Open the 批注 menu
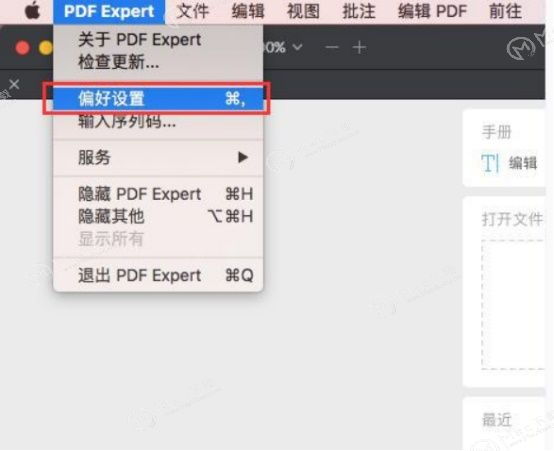Viewport: 554px width, 451px height. (359, 11)
